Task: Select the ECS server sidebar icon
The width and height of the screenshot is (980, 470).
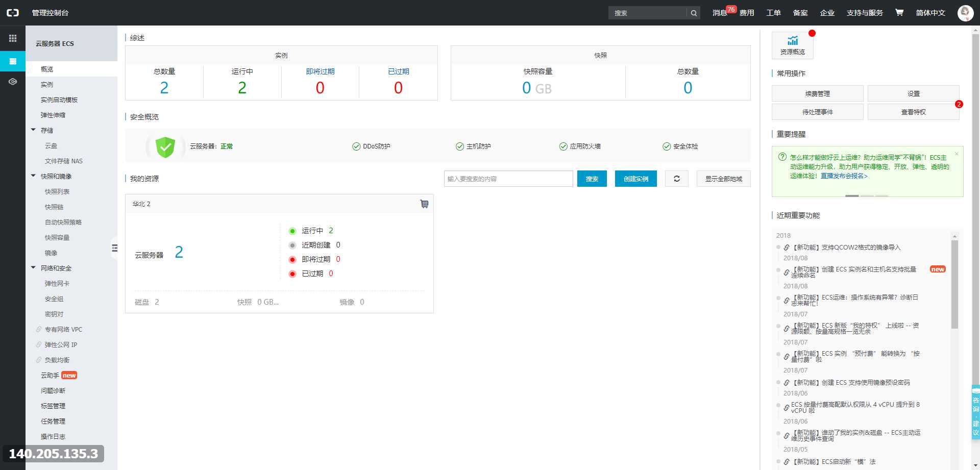Action: 13,61
